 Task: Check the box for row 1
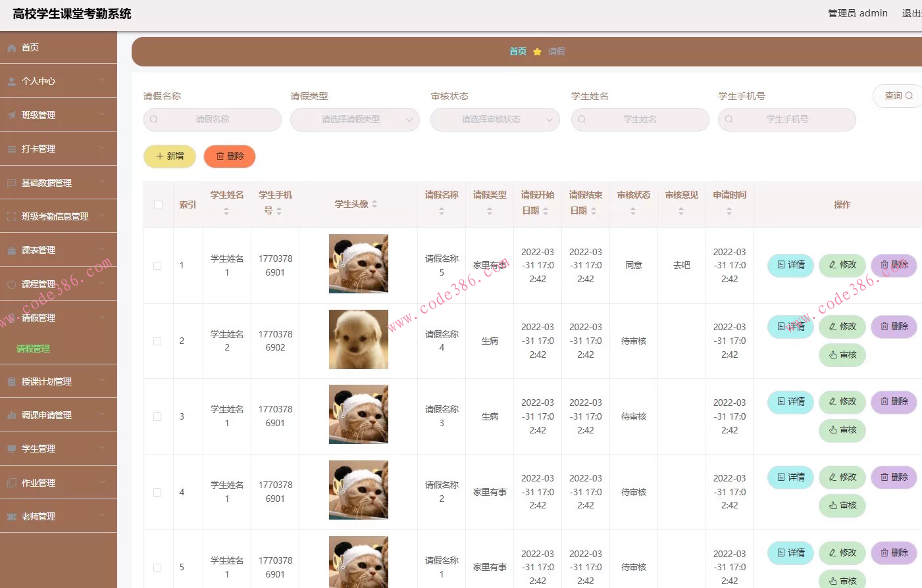click(x=157, y=266)
